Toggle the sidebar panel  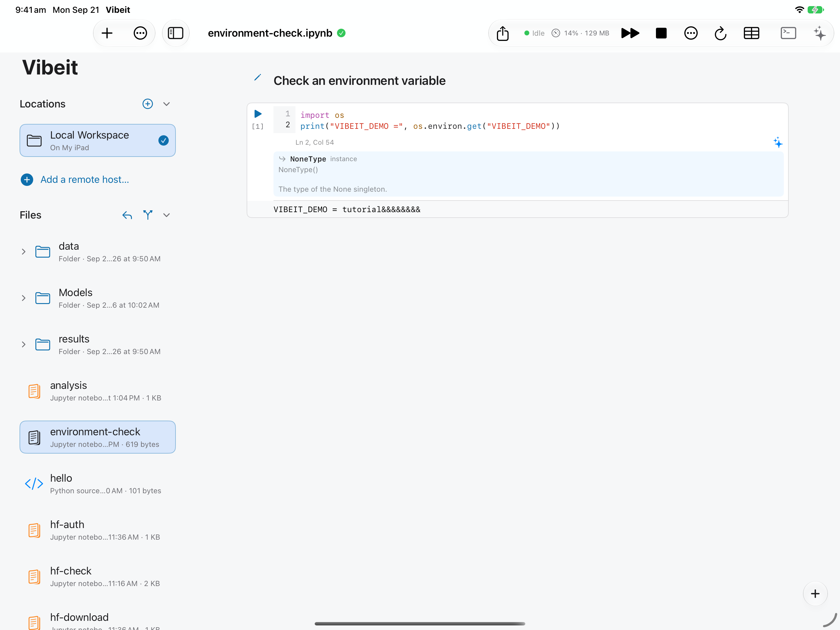click(x=176, y=33)
